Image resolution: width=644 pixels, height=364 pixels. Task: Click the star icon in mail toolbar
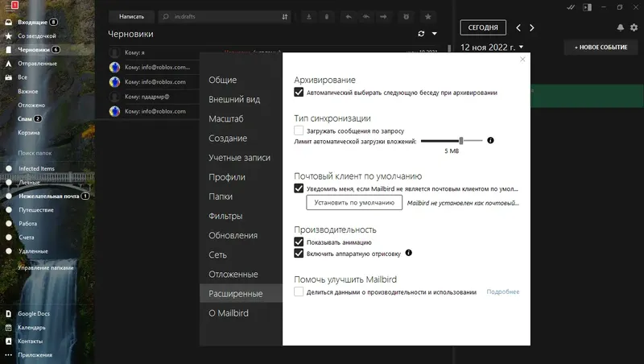pyautogui.click(x=426, y=16)
